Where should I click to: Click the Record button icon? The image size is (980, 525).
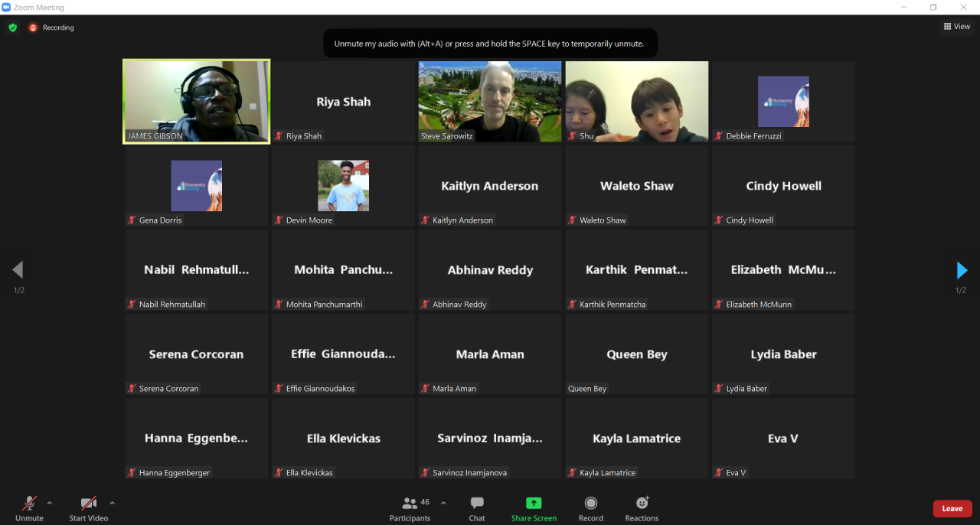(591, 503)
